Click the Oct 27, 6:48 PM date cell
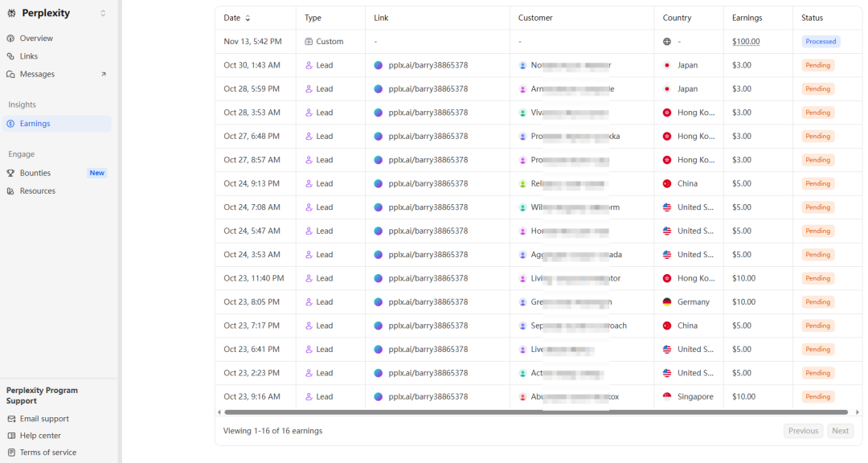This screenshot has width=868, height=463. pyautogui.click(x=252, y=136)
